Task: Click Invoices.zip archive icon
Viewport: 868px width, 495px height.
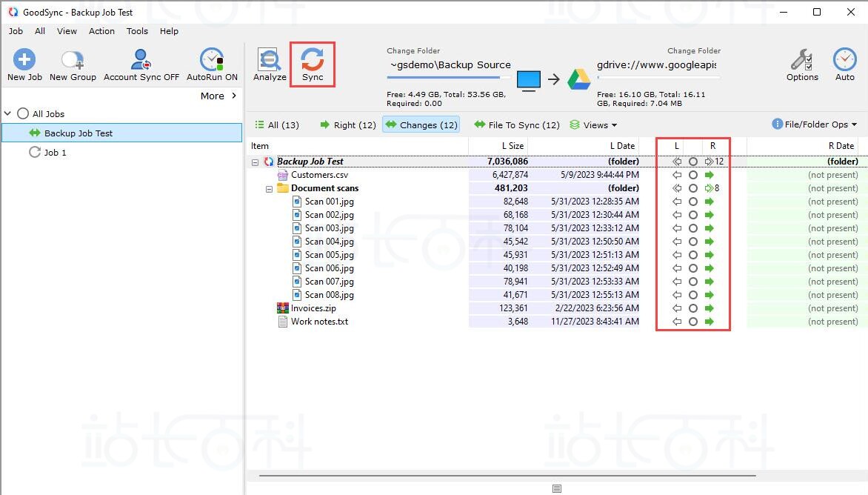Action: (282, 308)
